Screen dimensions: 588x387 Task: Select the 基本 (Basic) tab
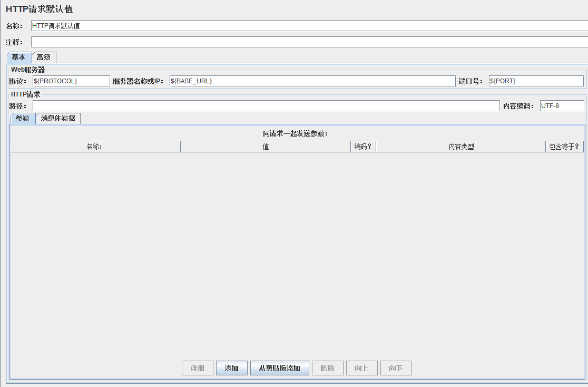coord(19,57)
